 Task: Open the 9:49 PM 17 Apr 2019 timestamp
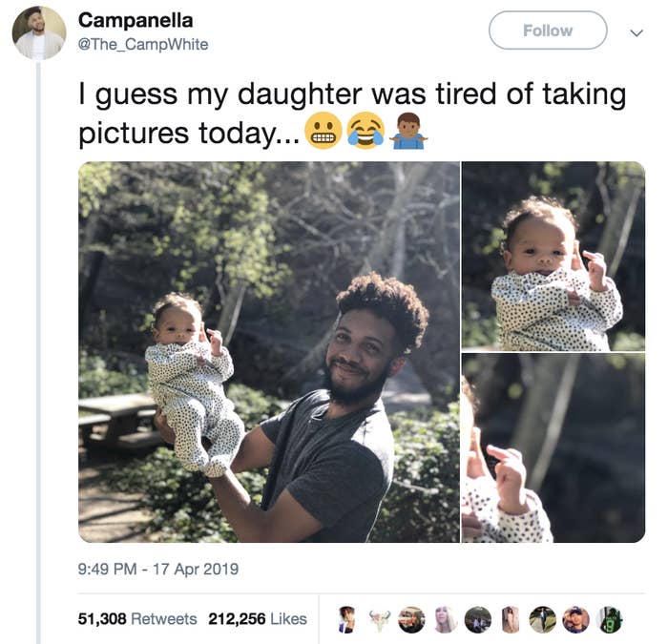click(158, 569)
